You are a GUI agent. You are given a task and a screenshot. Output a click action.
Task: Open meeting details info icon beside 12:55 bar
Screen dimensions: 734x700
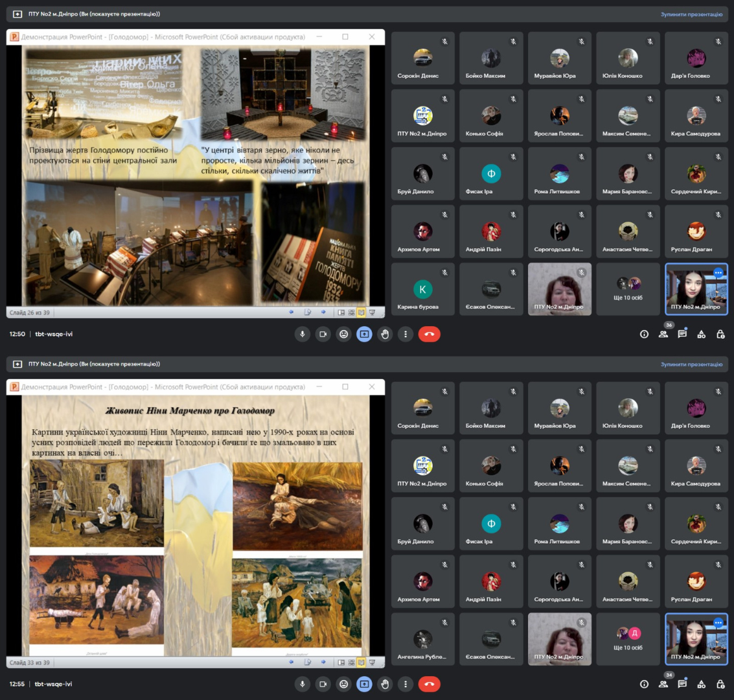[644, 684]
